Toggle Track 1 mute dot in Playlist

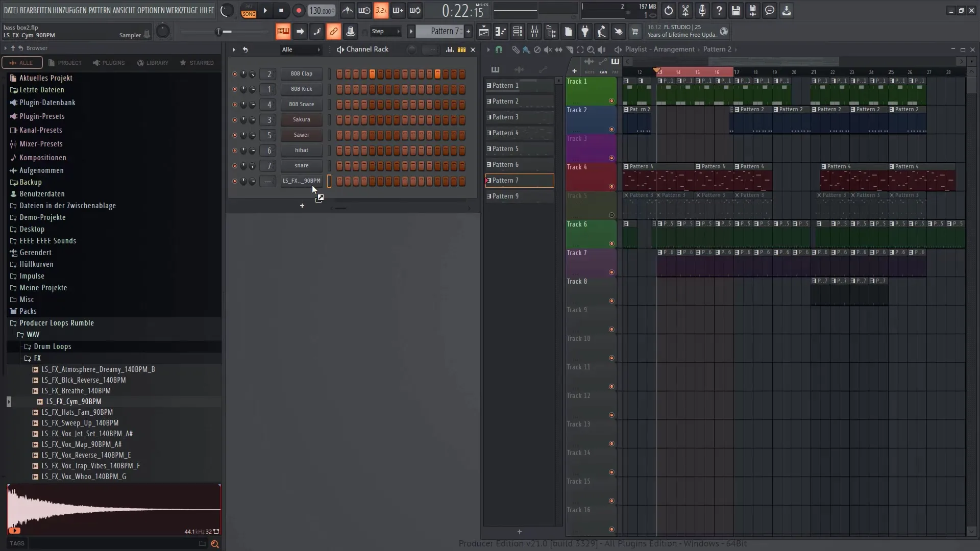[611, 101]
